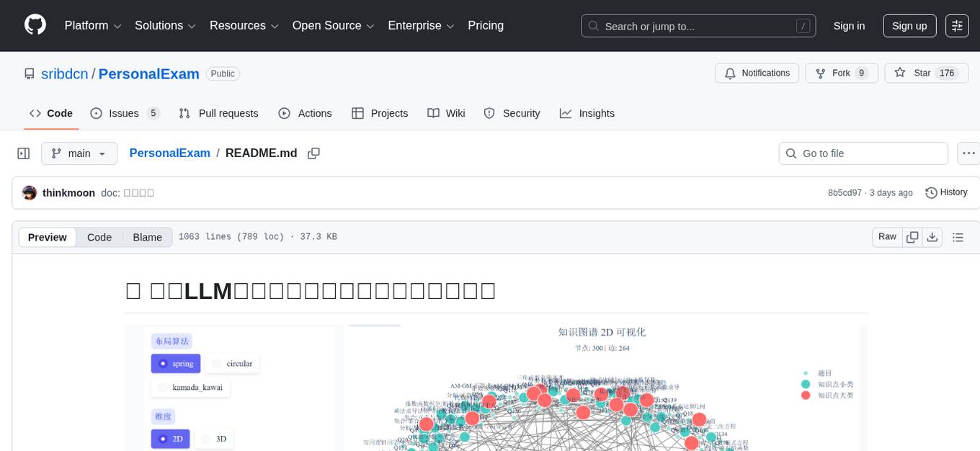Click the Go to file search field
The image size is (980, 451).
tap(863, 153)
